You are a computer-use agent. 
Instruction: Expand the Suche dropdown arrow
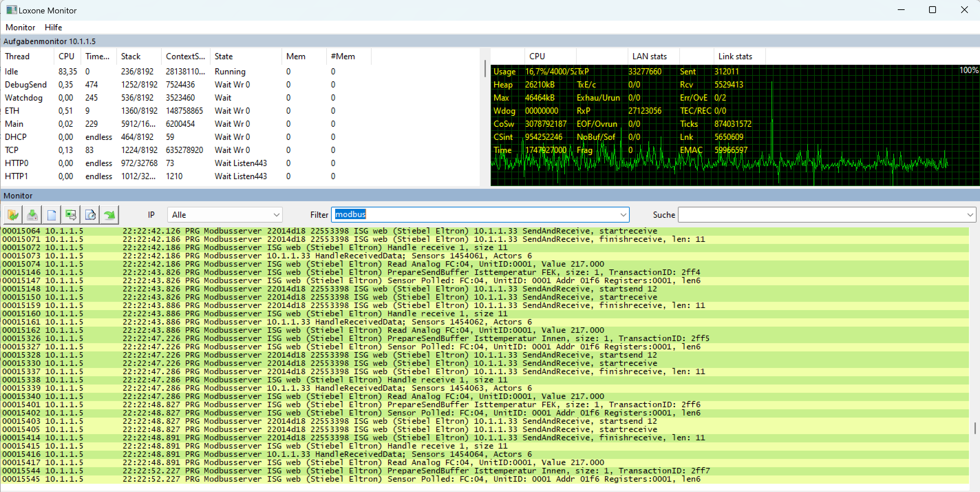coord(970,215)
